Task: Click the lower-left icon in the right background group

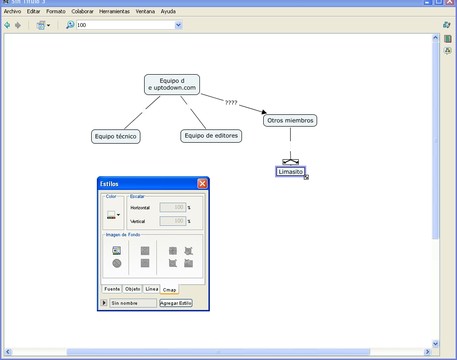Action: (173, 263)
